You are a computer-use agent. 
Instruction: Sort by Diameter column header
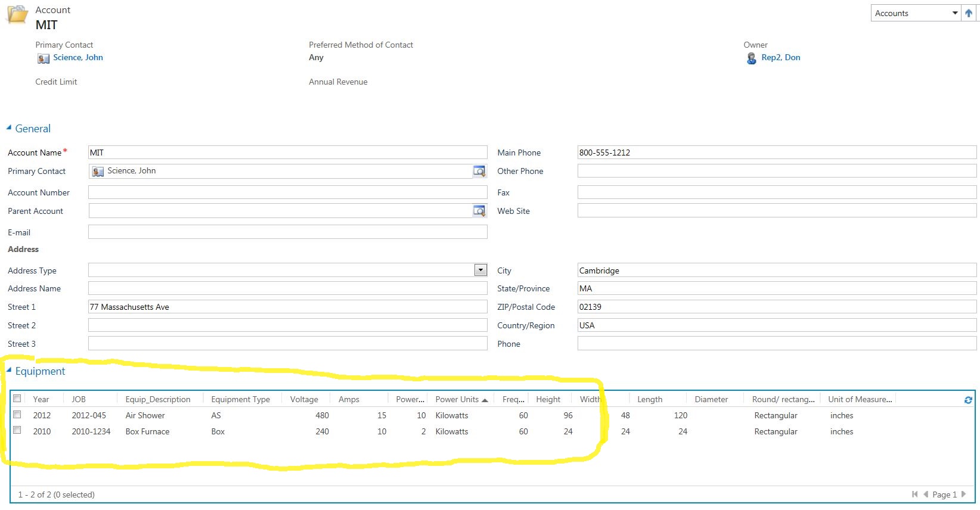(711, 399)
